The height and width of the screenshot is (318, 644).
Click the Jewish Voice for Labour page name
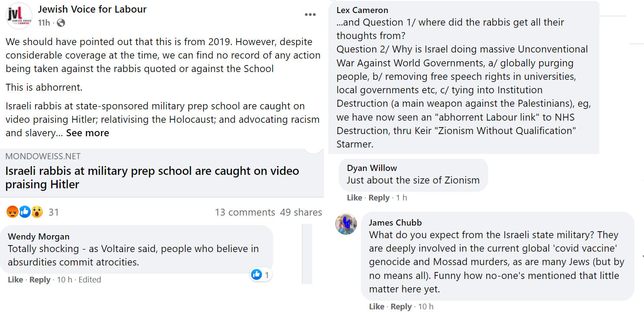92,9
